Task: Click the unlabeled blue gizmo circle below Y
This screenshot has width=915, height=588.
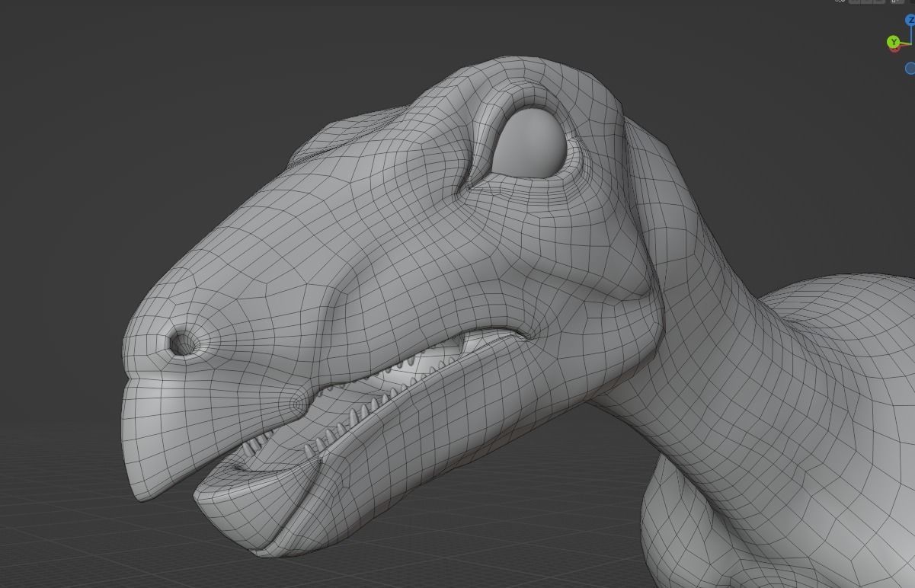Action: (x=910, y=69)
